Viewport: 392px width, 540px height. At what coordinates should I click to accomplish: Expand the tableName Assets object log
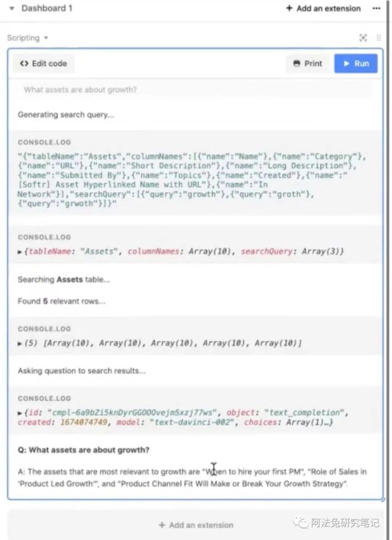click(x=20, y=252)
